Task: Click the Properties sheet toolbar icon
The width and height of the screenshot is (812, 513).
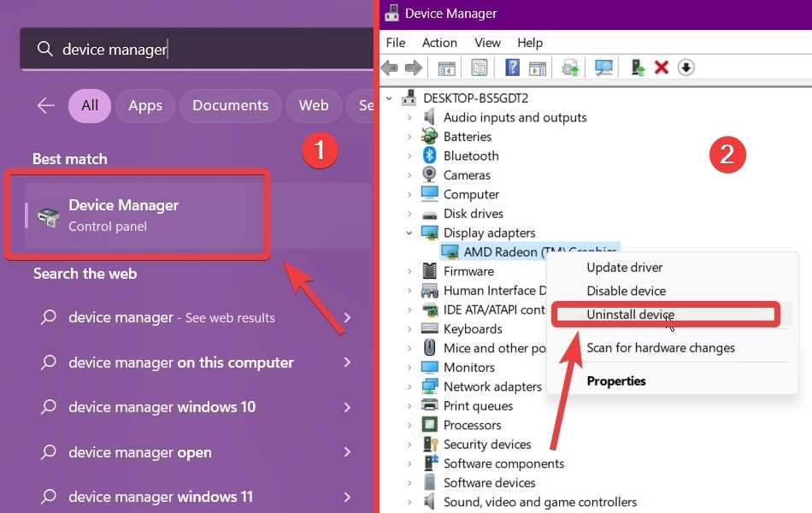Action: tap(480, 68)
